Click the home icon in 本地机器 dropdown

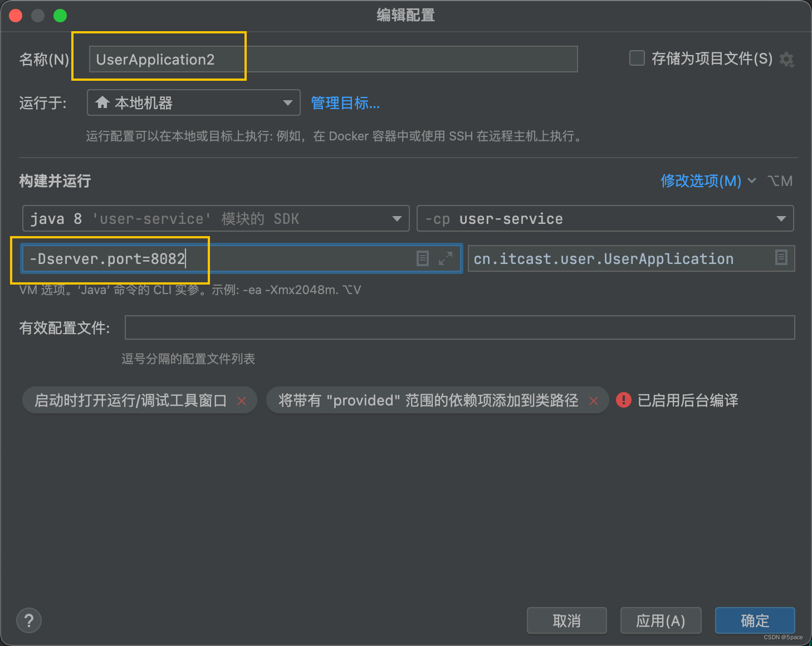pyautogui.click(x=102, y=102)
